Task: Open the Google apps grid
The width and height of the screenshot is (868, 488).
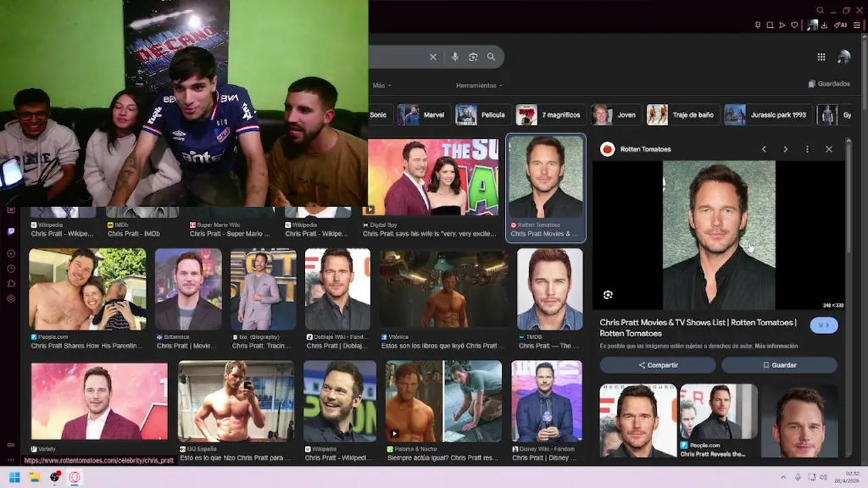Action: pos(821,58)
